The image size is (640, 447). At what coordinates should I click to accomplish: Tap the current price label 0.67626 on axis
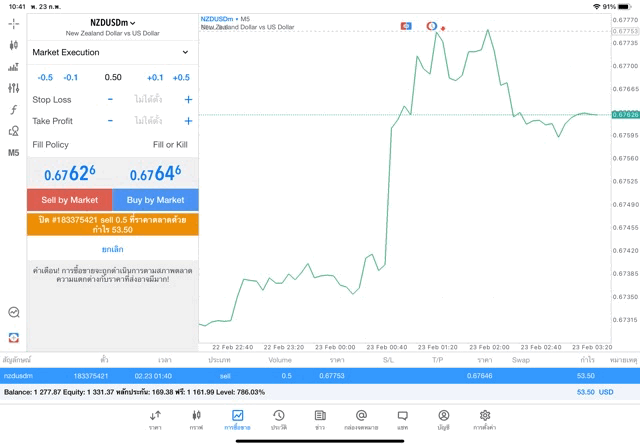coord(625,115)
